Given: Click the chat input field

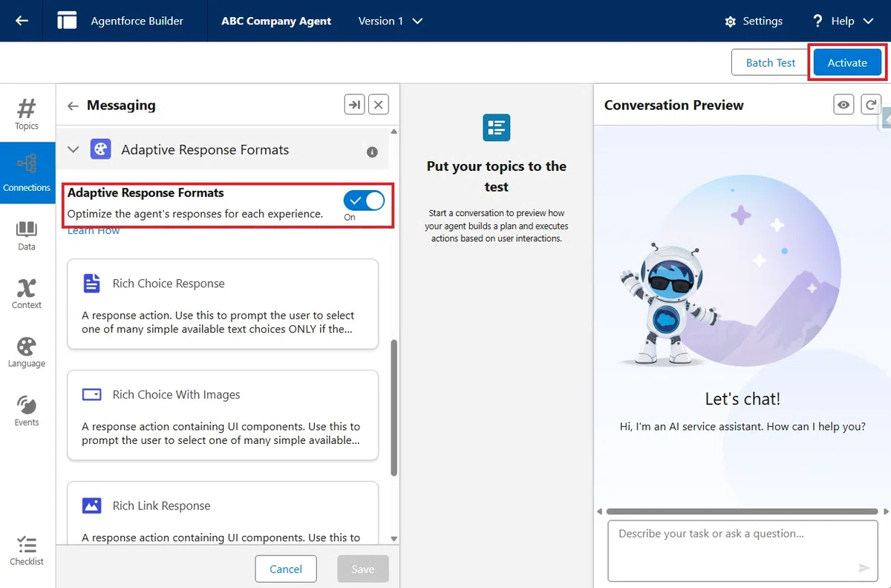Looking at the screenshot, I should 742,550.
